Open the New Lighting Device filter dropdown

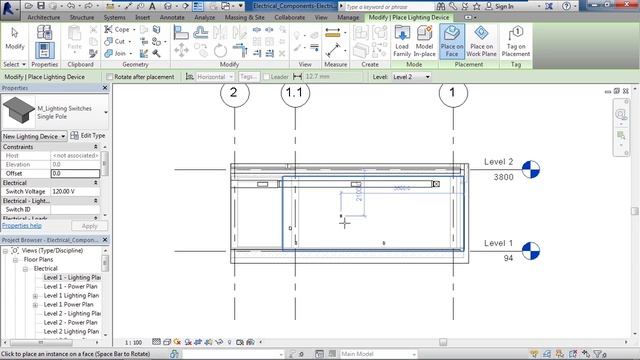pyautogui.click(x=34, y=136)
